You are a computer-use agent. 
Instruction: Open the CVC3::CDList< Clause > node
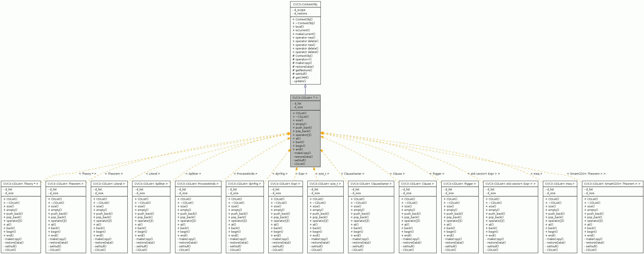point(418,184)
